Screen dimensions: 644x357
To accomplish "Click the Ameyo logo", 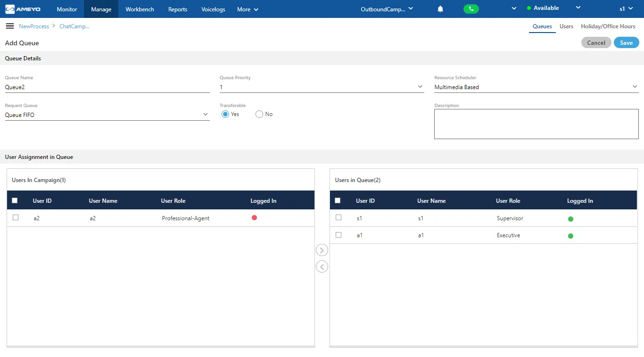I will (x=23, y=9).
